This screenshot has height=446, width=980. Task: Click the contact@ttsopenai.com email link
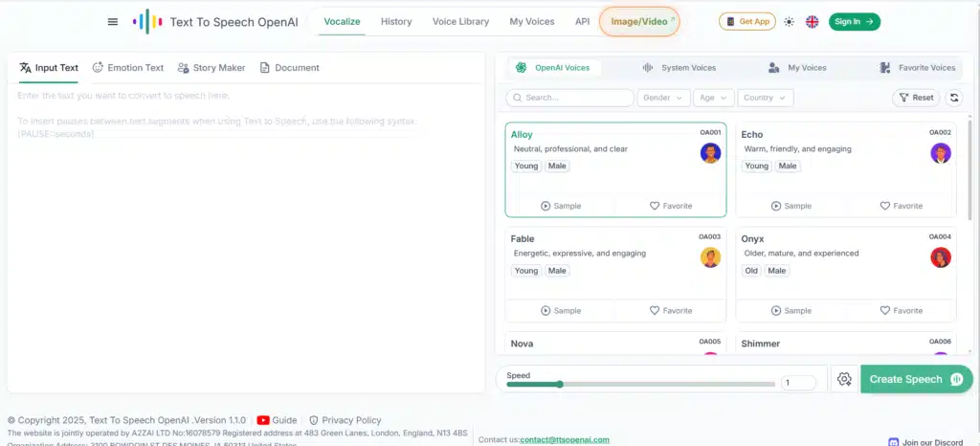pyautogui.click(x=565, y=439)
